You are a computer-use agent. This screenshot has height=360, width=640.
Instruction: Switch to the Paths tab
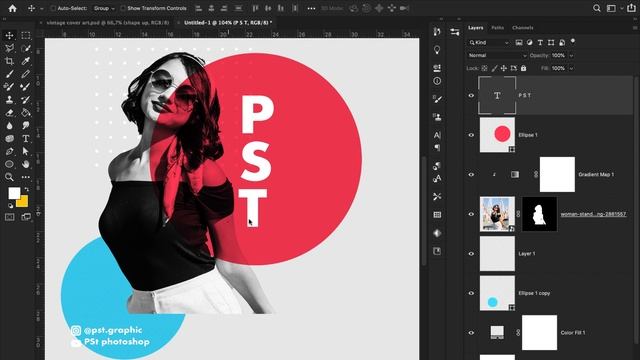[x=497, y=28]
